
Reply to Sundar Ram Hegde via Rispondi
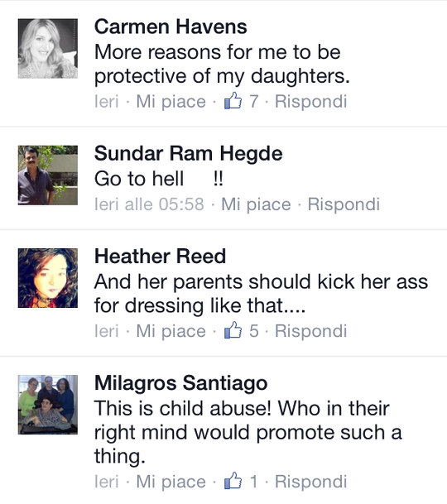(x=344, y=204)
